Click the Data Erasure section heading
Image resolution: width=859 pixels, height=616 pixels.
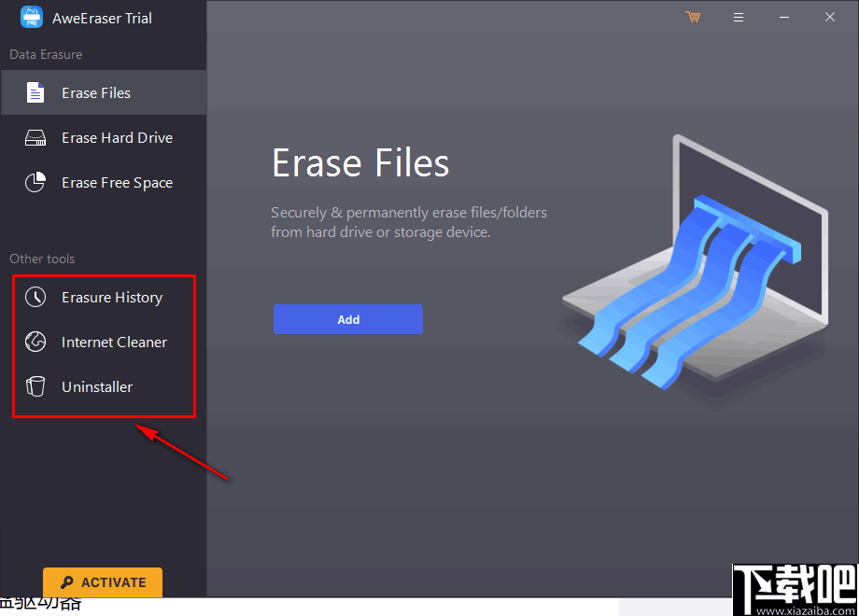[46, 54]
